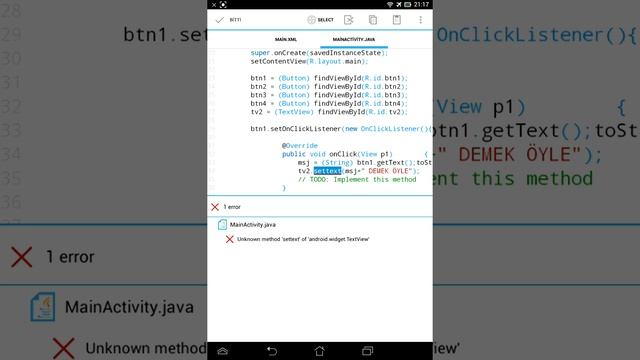Click the super.onCreate(savedInstanceState) line

point(319,53)
